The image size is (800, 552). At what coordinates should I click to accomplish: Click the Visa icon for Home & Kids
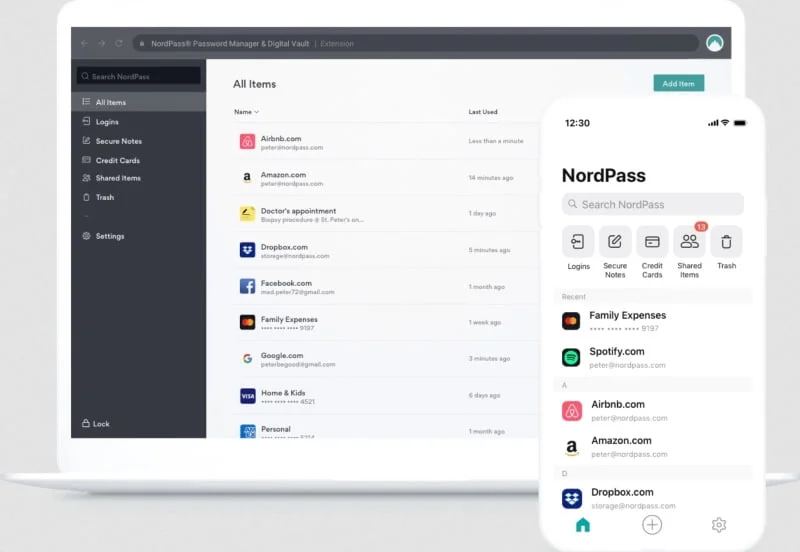(247, 395)
